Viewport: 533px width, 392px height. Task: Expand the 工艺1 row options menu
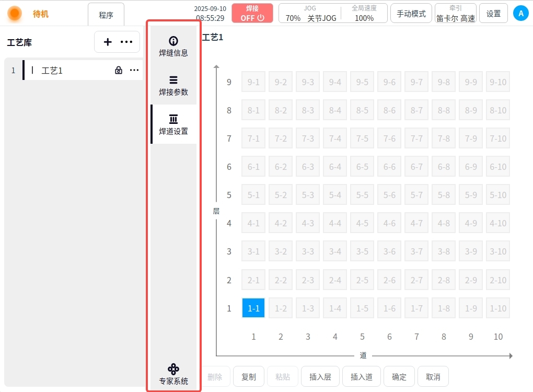[x=134, y=70]
